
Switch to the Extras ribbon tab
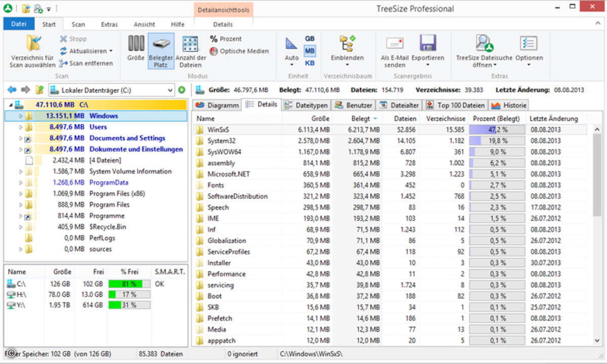pyautogui.click(x=109, y=24)
